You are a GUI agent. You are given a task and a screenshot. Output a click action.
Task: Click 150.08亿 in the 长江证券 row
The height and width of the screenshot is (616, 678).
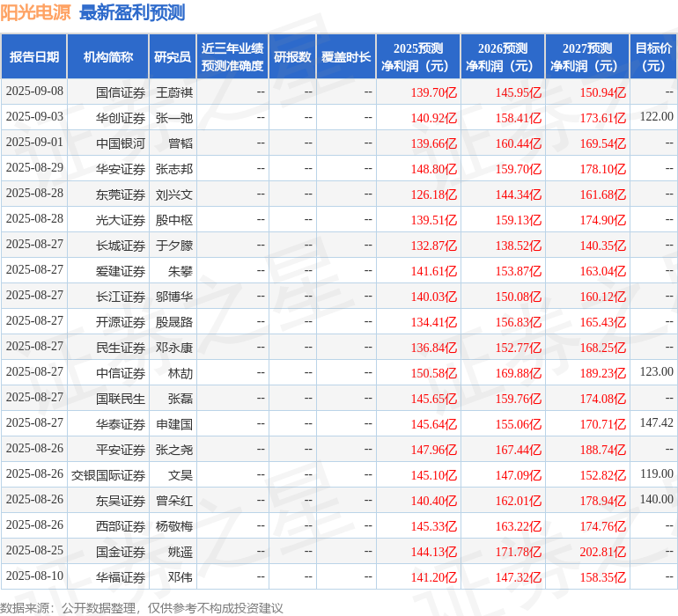518,297
